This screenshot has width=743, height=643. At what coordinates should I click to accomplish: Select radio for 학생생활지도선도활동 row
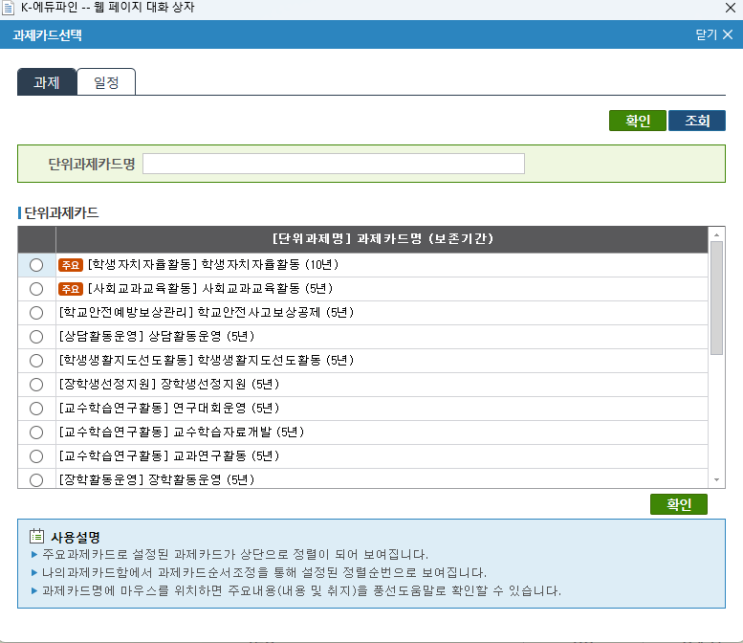36,361
